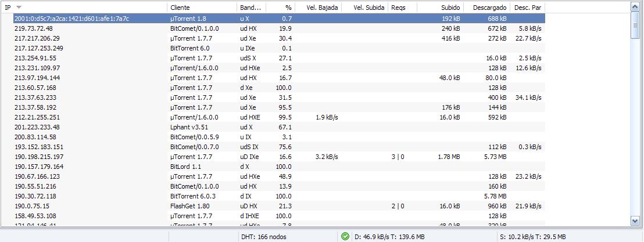Click the sort arrow beside IP header
Image resolution: width=644 pixels, height=242 pixels.
point(19,8)
